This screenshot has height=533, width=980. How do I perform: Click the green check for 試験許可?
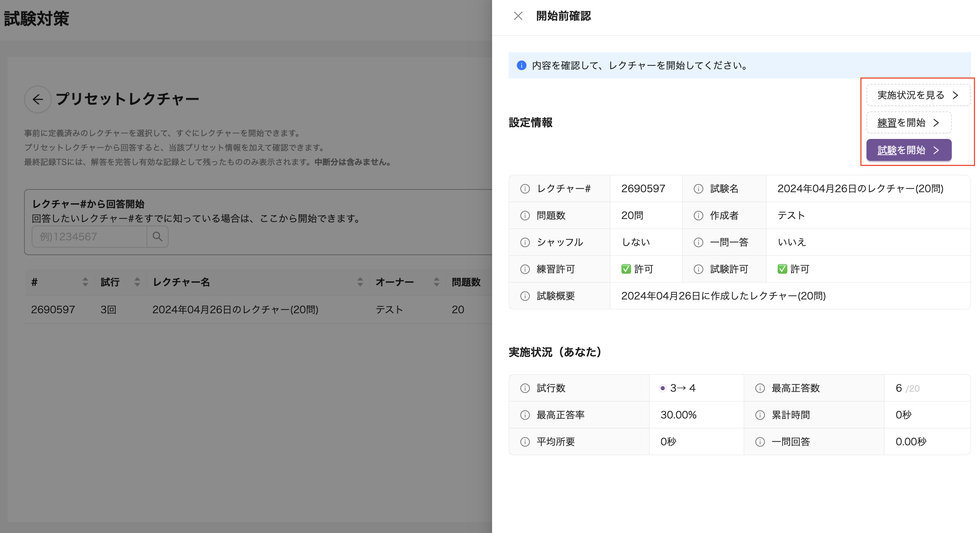tap(782, 269)
